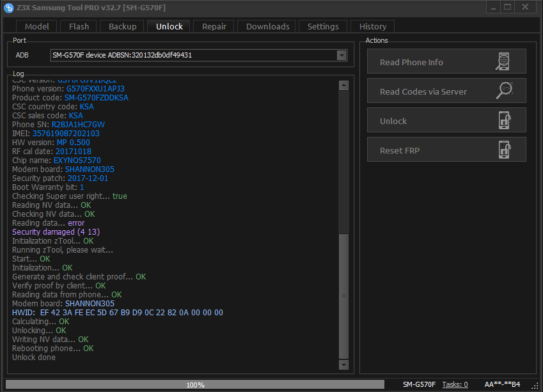Click the log vertical scrollbar thumb
The height and width of the screenshot is (392, 543).
pos(343,297)
